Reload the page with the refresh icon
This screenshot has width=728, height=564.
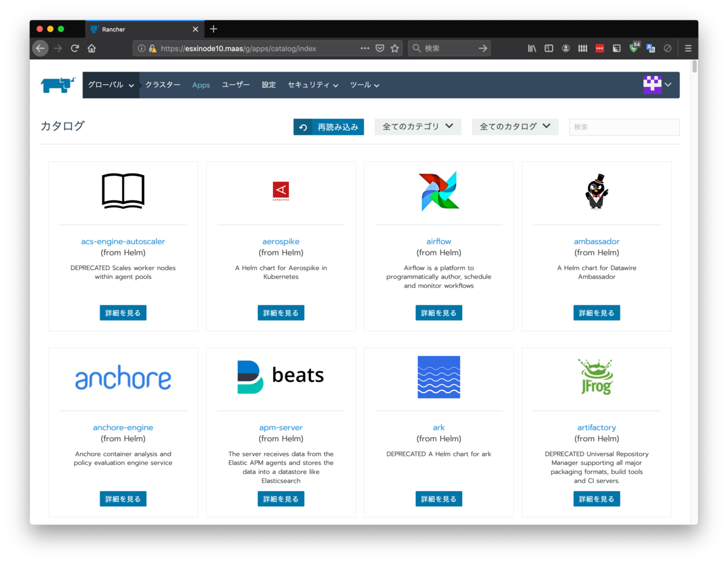coord(75,48)
